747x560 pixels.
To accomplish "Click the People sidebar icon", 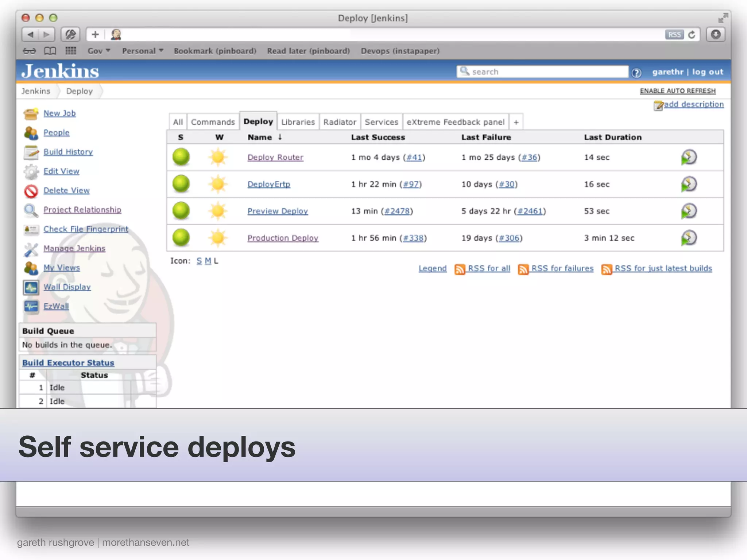I will click(31, 133).
